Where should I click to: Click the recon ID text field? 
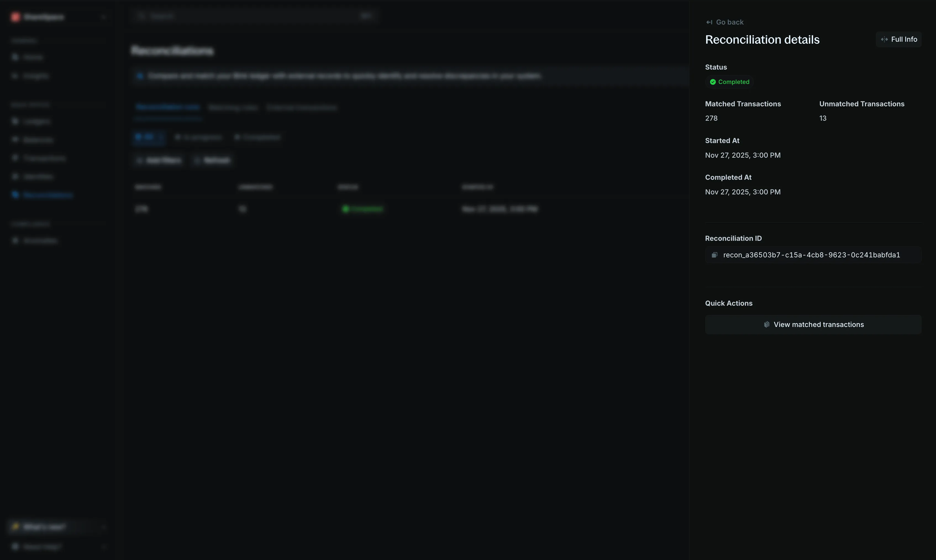click(813, 255)
